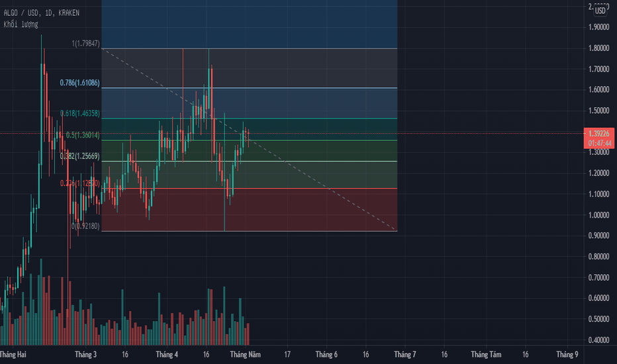Click the candle countdown 01:47:44
The width and height of the screenshot is (617, 364).
599,143
